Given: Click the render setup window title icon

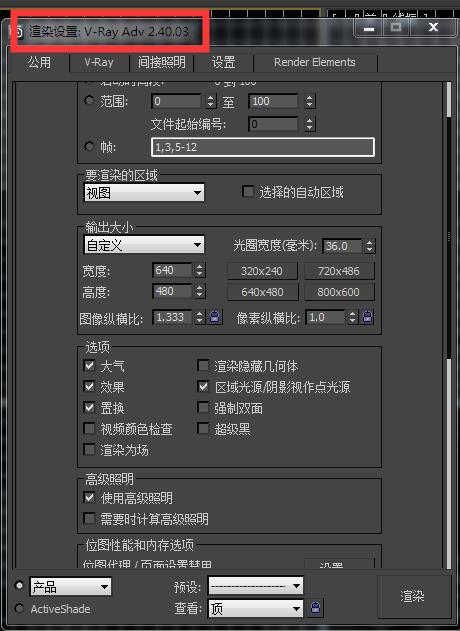Looking at the screenshot, I should 19,31.
